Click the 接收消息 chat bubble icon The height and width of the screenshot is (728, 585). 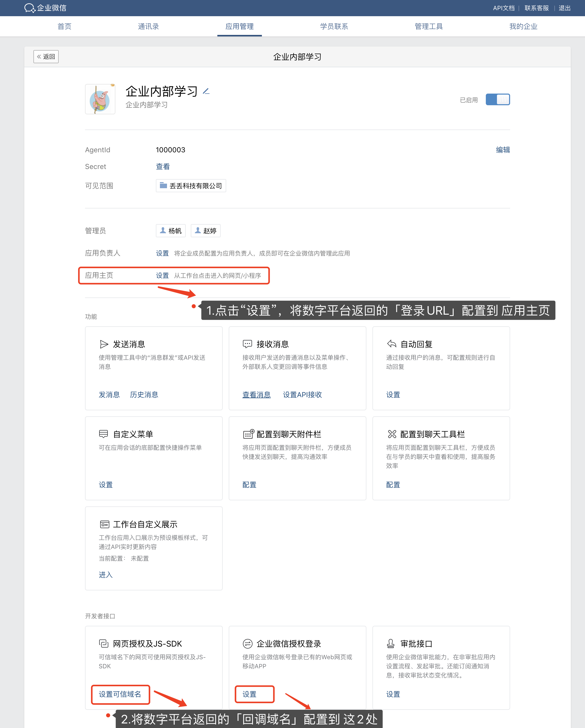tap(247, 344)
